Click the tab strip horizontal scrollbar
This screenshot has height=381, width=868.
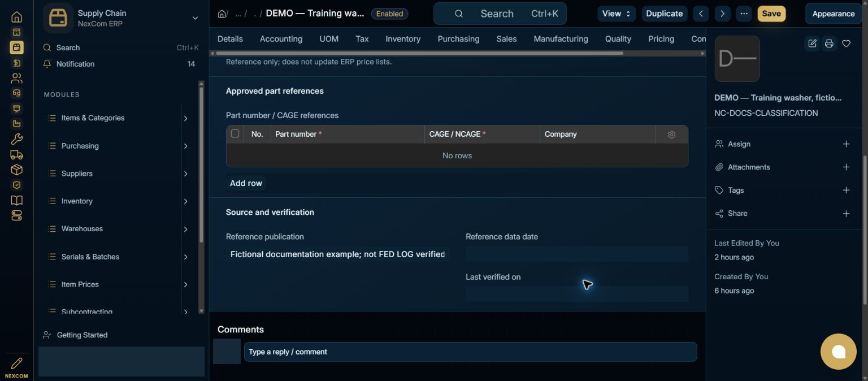tap(419, 54)
